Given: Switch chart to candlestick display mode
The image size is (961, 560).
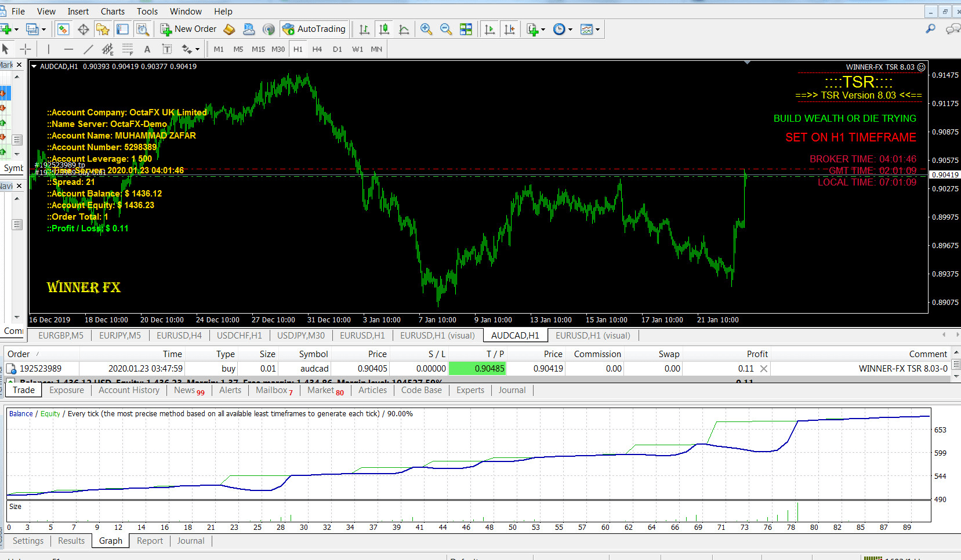Looking at the screenshot, I should pos(383,29).
